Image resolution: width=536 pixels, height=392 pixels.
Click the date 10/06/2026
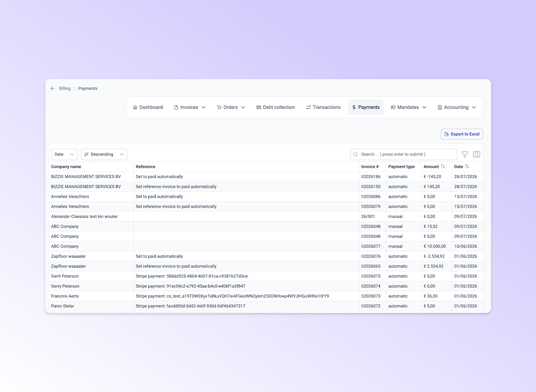pyautogui.click(x=465, y=246)
